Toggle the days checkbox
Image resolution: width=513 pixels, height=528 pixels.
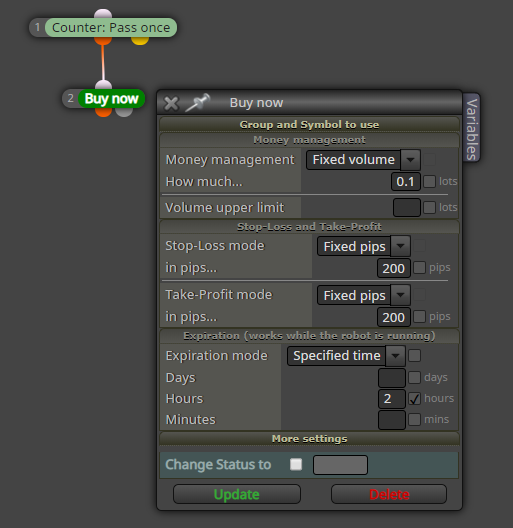pyautogui.click(x=414, y=377)
